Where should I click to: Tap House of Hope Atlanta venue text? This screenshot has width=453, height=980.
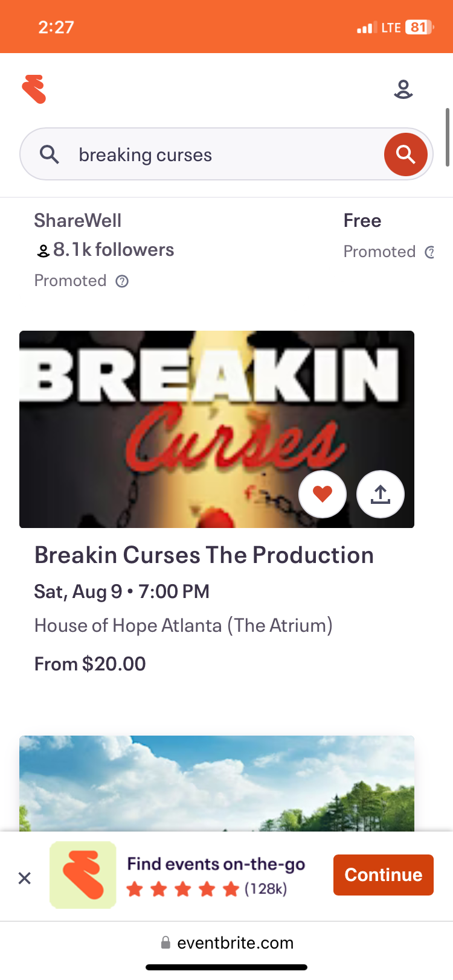click(184, 625)
